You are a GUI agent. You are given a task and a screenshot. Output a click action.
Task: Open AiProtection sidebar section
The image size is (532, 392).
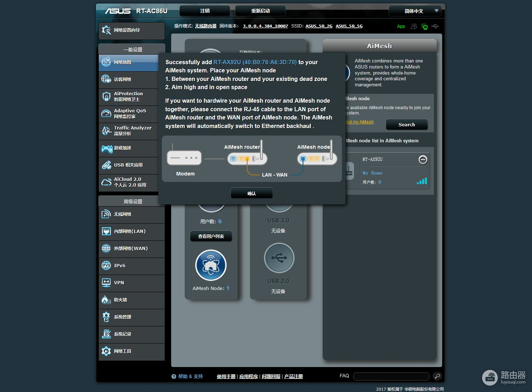(x=128, y=96)
